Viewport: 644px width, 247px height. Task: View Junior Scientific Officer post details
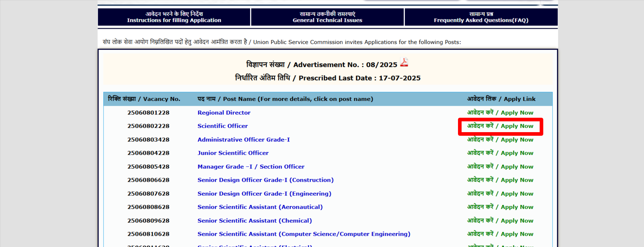[233, 153]
